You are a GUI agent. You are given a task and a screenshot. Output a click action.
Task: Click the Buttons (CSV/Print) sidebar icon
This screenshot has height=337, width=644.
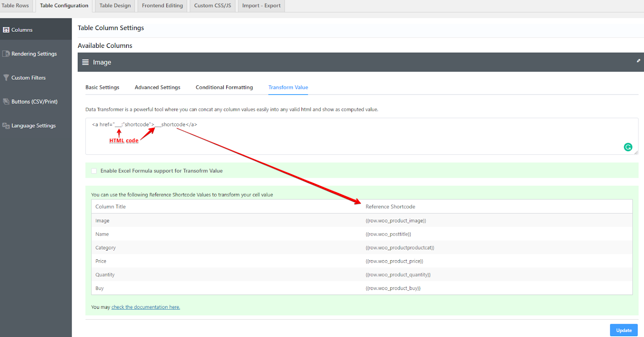[x=6, y=101]
